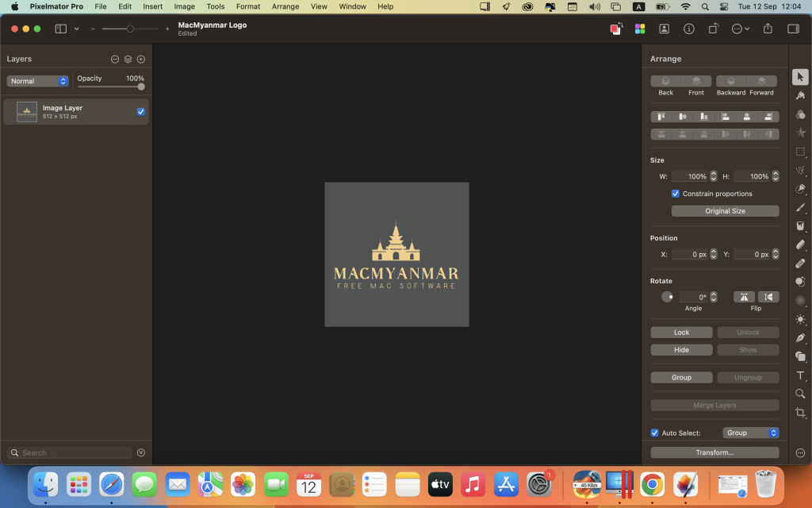Image resolution: width=812 pixels, height=508 pixels.
Task: Select the Repair bandage tool
Action: pos(800,264)
